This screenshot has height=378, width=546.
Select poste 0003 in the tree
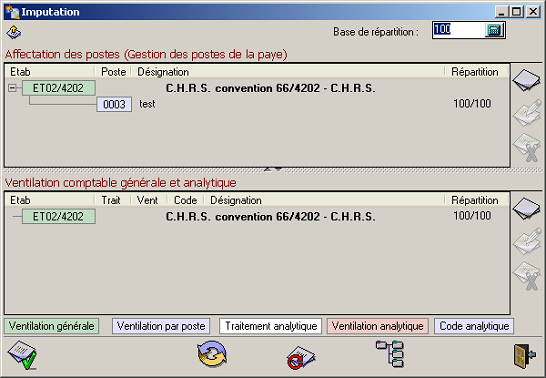click(114, 104)
